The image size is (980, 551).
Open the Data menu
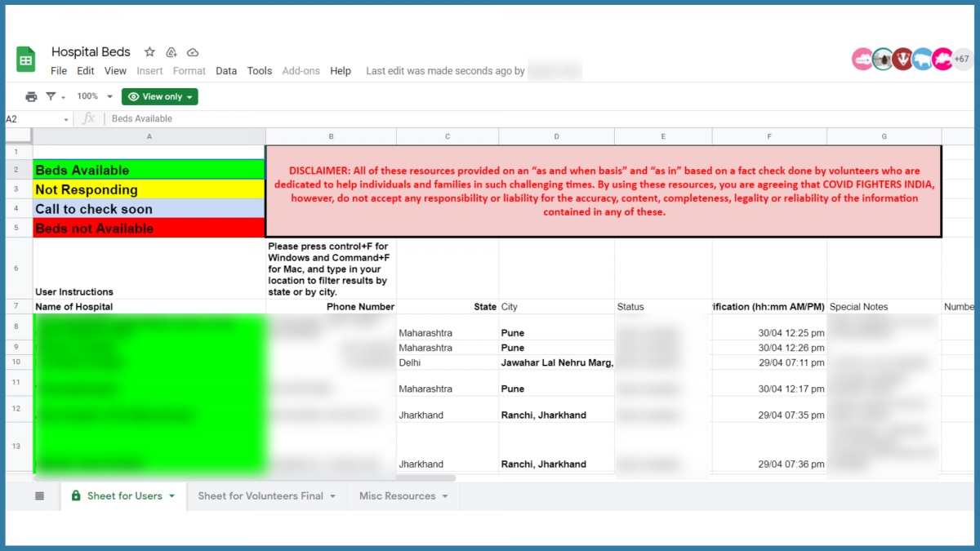point(226,71)
